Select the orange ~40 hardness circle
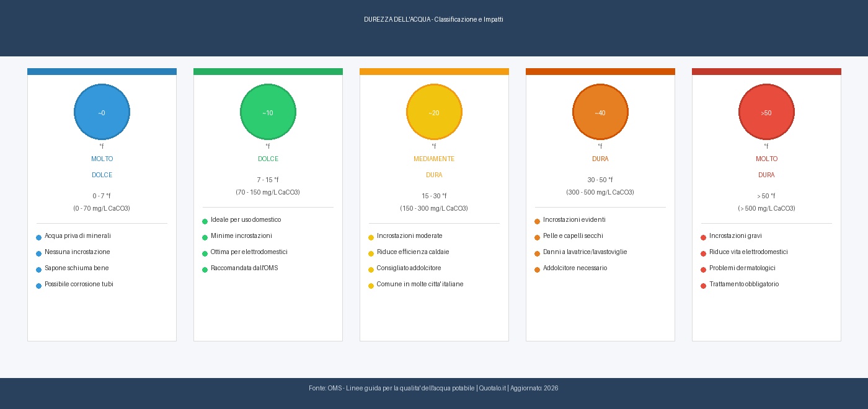Image resolution: width=868 pixels, height=409 pixels. tap(600, 112)
